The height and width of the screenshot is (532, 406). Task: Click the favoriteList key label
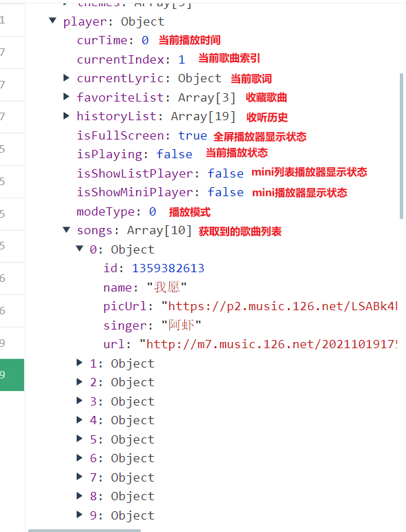120,97
